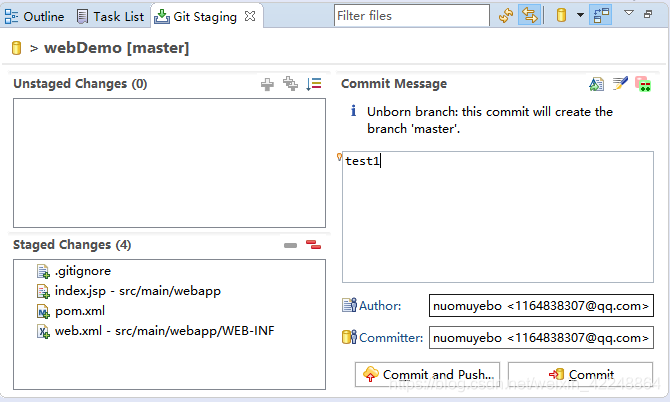
Task: Click the Unstaged Changes (0) header
Action: pos(80,84)
